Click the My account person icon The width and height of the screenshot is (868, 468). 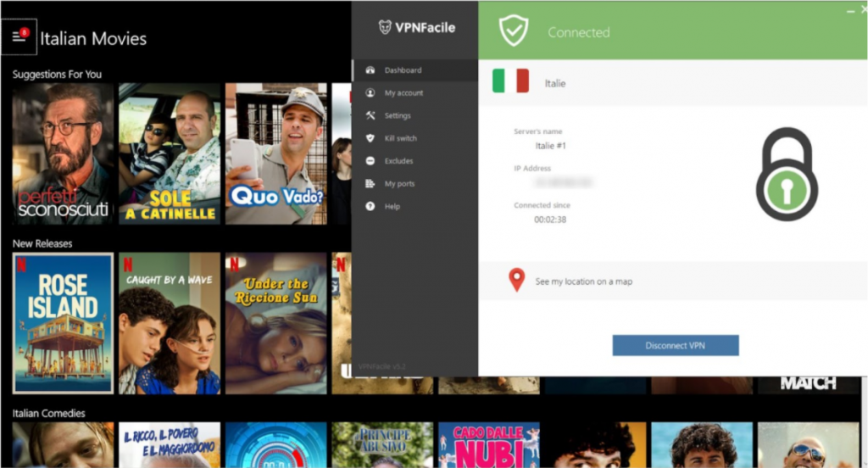[x=370, y=93]
